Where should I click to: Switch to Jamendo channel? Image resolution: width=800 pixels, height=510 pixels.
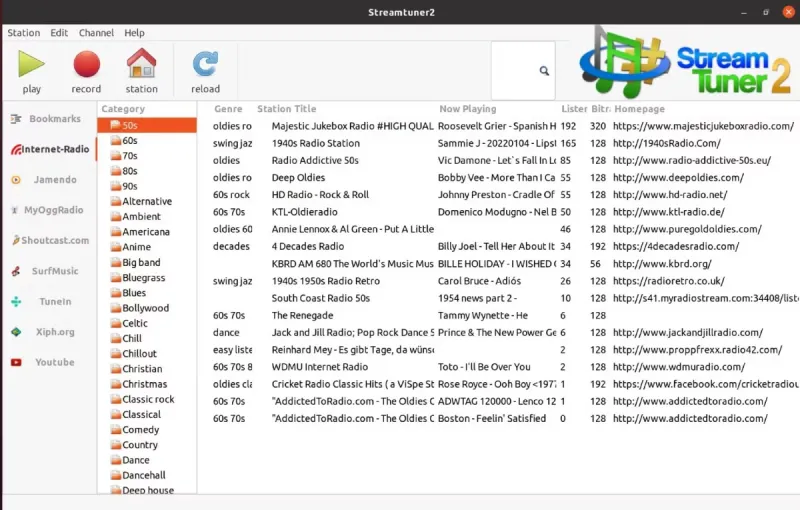(45, 180)
